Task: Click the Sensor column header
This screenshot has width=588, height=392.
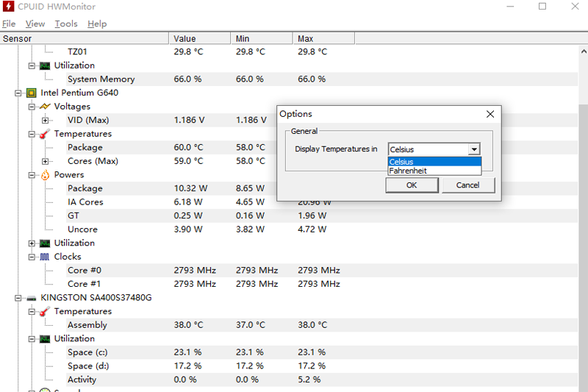Action: (85, 39)
